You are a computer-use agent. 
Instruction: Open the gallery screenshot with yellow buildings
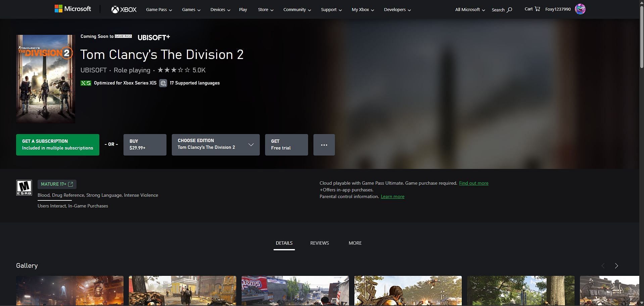pos(183,291)
